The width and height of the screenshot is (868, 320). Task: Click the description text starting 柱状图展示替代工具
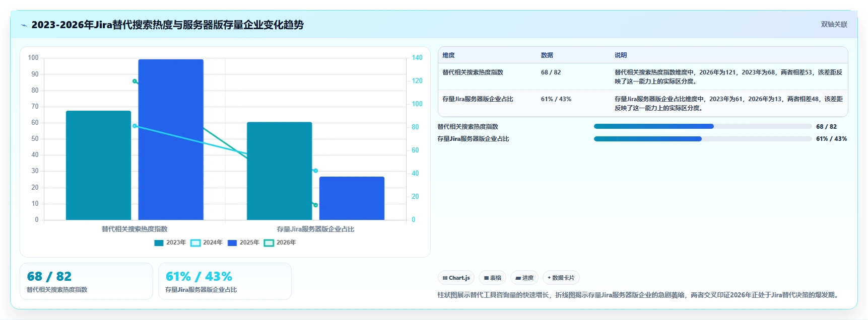[x=639, y=295]
